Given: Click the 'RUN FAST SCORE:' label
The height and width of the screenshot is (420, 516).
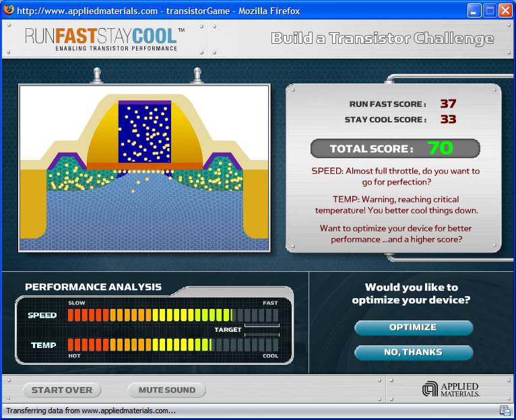Looking at the screenshot, I should click(387, 104).
